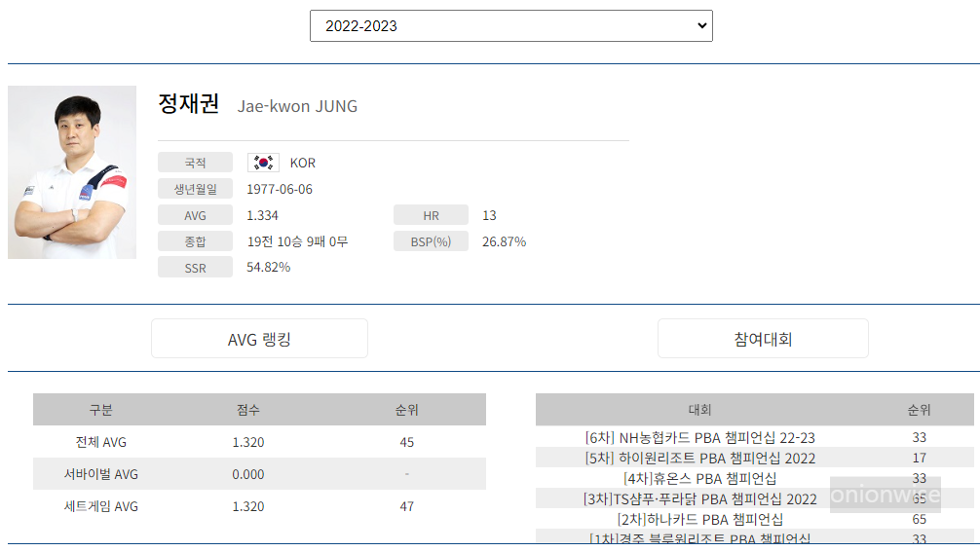Click the AVG value 1.334

tap(262, 215)
